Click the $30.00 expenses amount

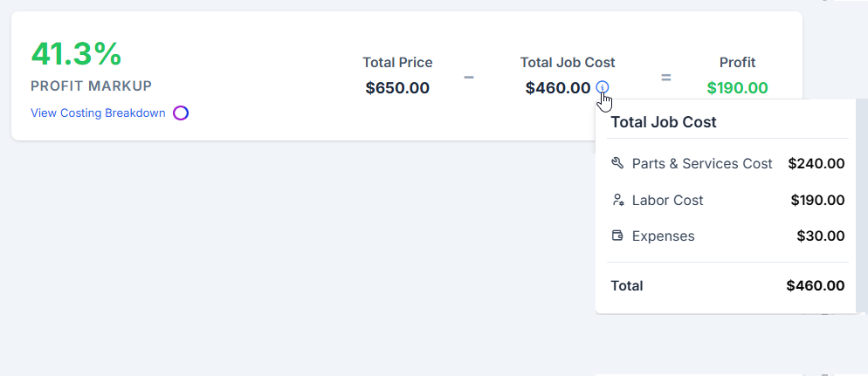[x=821, y=236]
